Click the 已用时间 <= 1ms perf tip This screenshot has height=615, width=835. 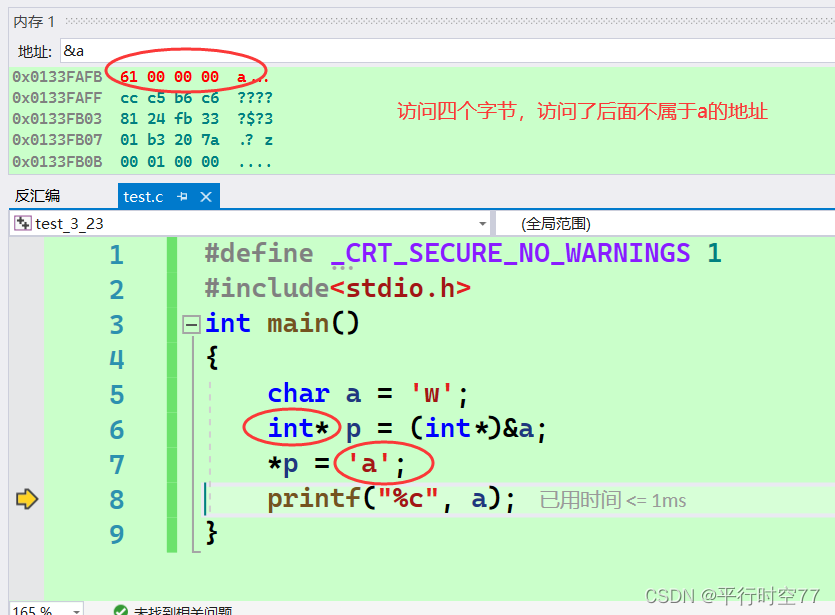613,501
